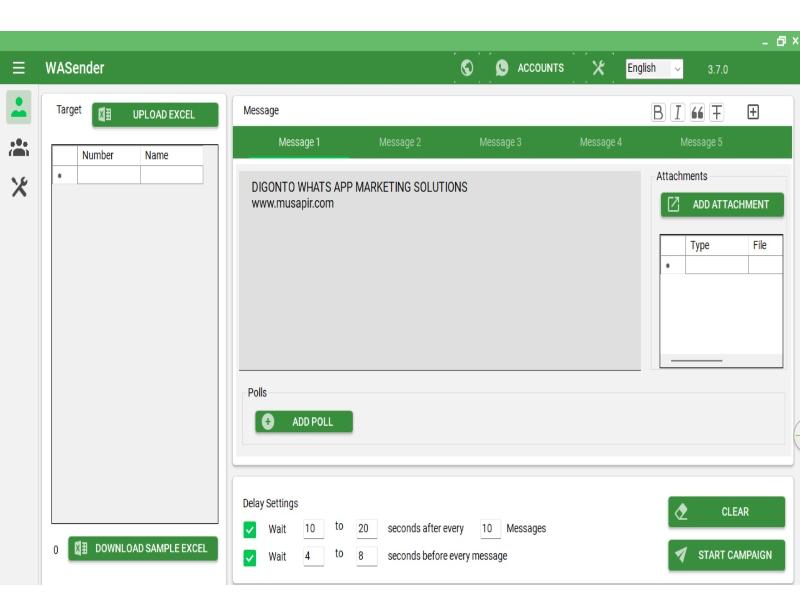This screenshot has width=800, height=600.
Task: Click the attachments list horizontal scrollbar
Action: tap(697, 360)
